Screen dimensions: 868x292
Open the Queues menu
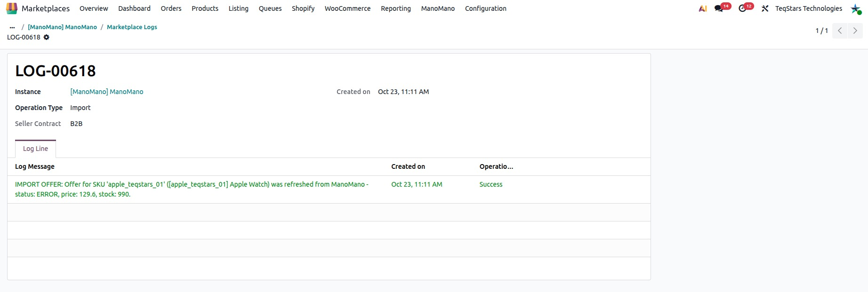[x=270, y=8]
